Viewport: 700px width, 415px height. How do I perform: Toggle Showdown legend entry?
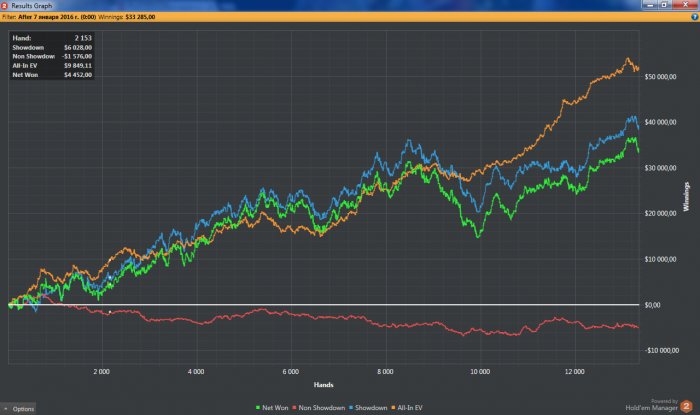coord(368,407)
